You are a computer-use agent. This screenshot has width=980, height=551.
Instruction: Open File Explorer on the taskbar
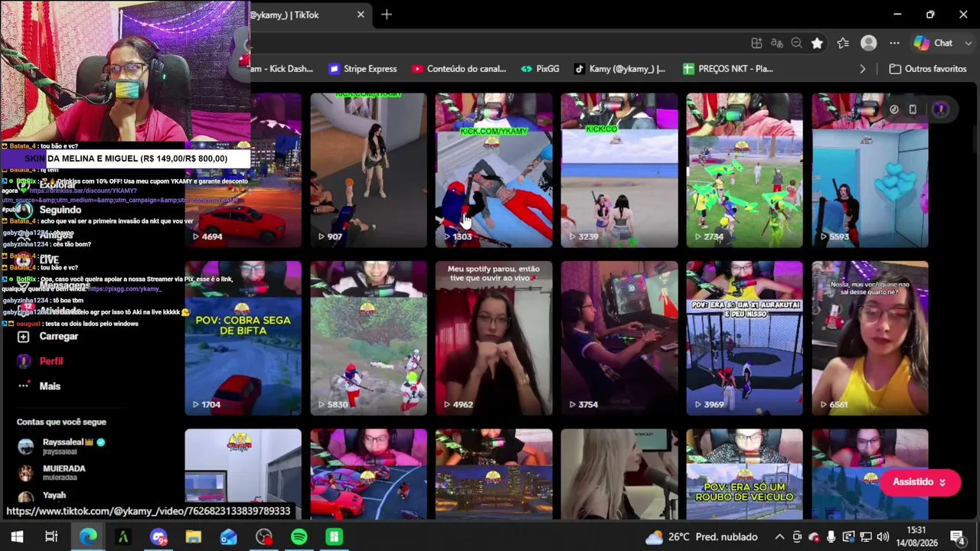[193, 537]
